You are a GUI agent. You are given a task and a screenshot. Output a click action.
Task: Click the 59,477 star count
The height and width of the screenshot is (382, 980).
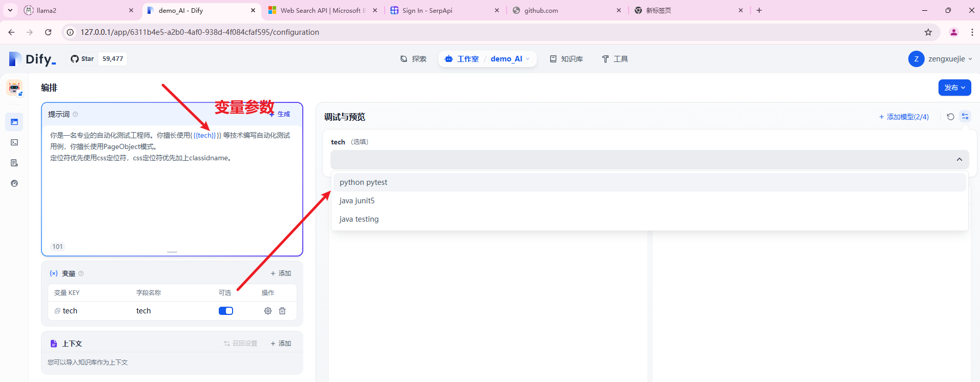(113, 59)
